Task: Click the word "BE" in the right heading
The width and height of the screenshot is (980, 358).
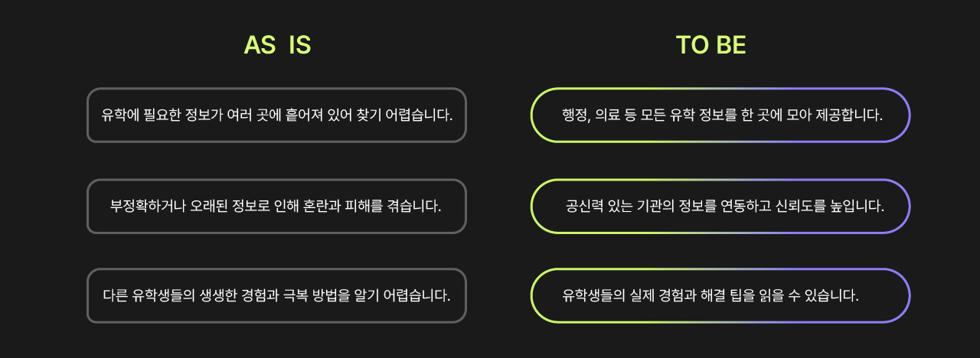Action: (731, 45)
